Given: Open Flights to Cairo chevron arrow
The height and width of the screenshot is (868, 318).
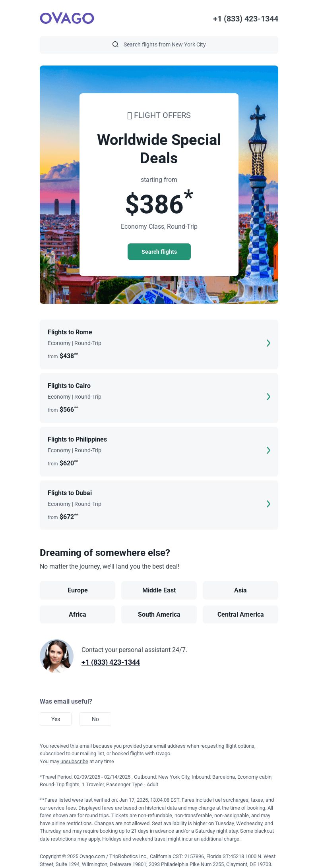Looking at the screenshot, I should click(x=269, y=397).
